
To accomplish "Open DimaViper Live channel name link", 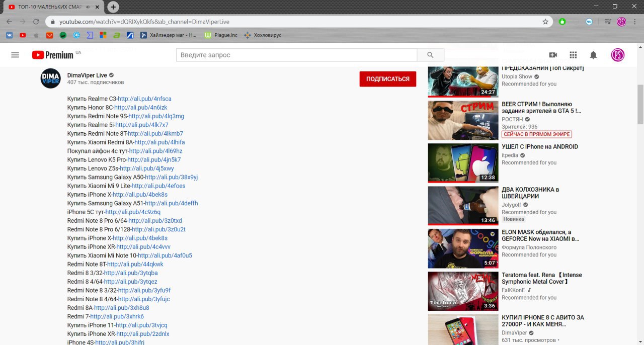I will pyautogui.click(x=87, y=75).
